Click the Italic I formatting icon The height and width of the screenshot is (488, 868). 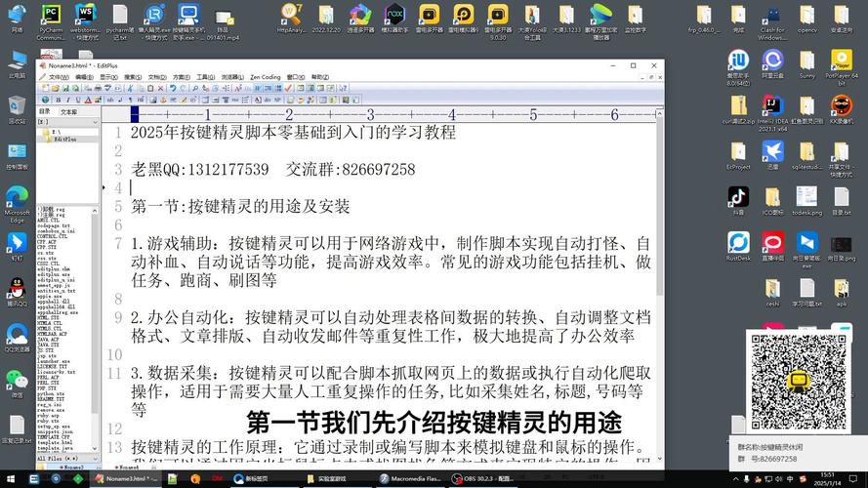point(68,100)
